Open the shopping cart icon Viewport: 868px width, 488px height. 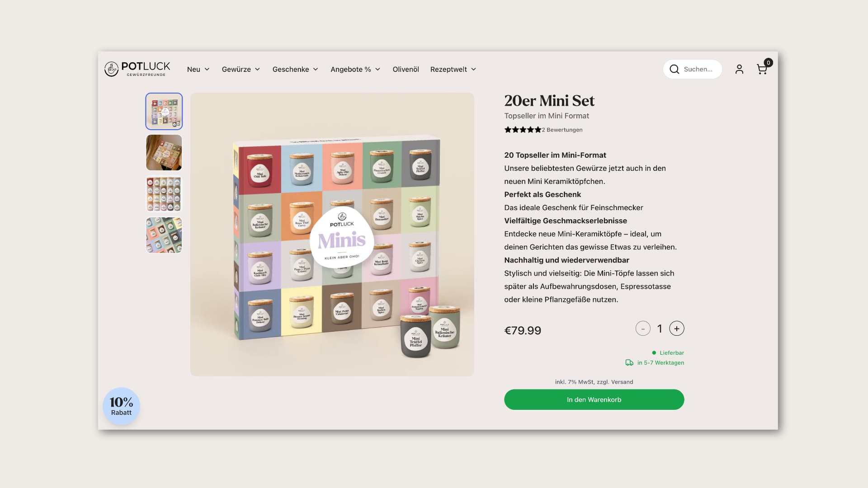click(x=762, y=69)
